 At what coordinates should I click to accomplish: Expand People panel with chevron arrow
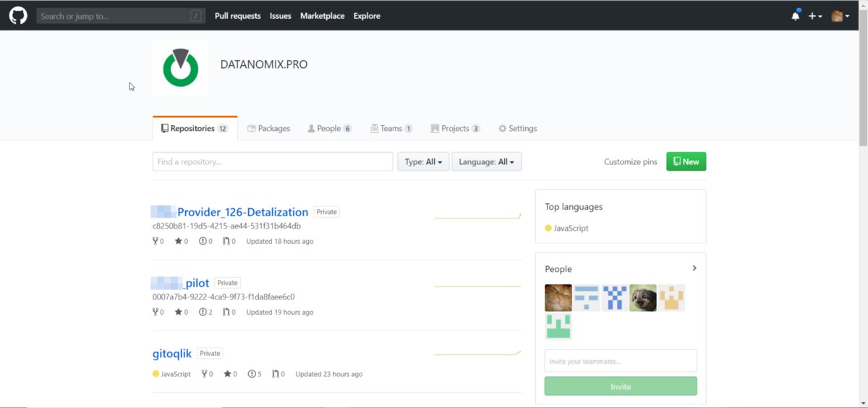click(694, 268)
